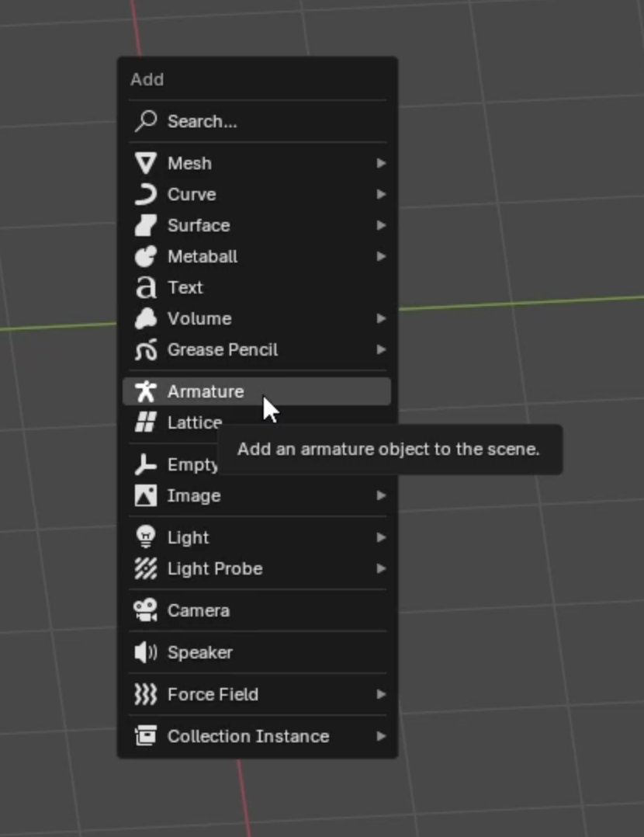Click the Armature figure icon
This screenshot has height=837, width=644.
(146, 391)
